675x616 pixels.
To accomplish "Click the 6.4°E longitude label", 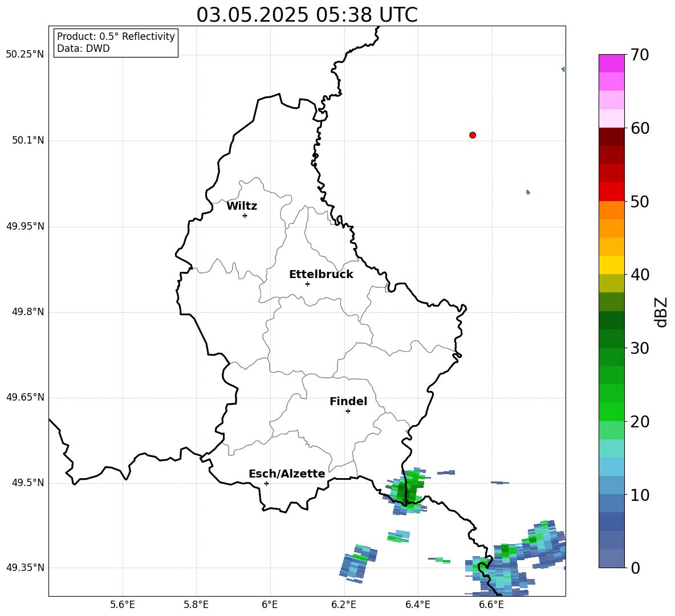I will 417,605.
